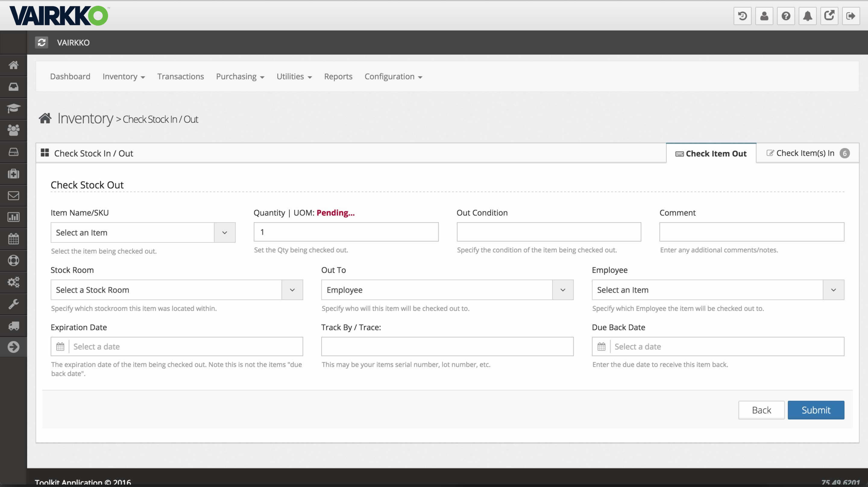The width and height of the screenshot is (868, 487).
Task: Open the truck sidebar icon
Action: [14, 326]
